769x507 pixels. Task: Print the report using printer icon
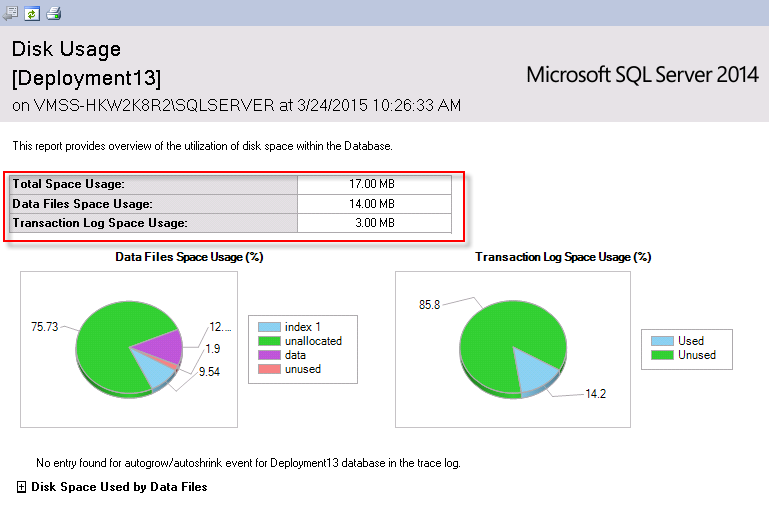[53, 13]
